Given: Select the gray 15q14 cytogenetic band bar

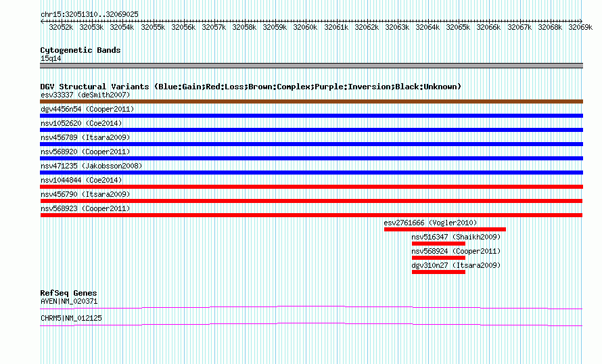Looking at the screenshot, I should point(311,66).
